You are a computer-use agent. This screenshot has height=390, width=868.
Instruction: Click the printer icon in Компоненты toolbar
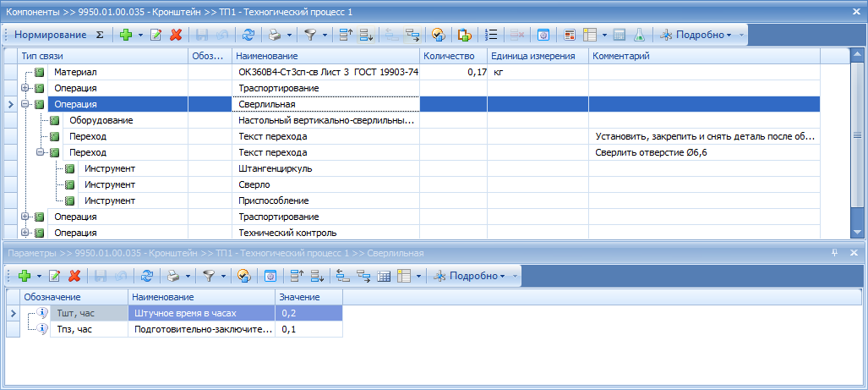click(x=275, y=35)
